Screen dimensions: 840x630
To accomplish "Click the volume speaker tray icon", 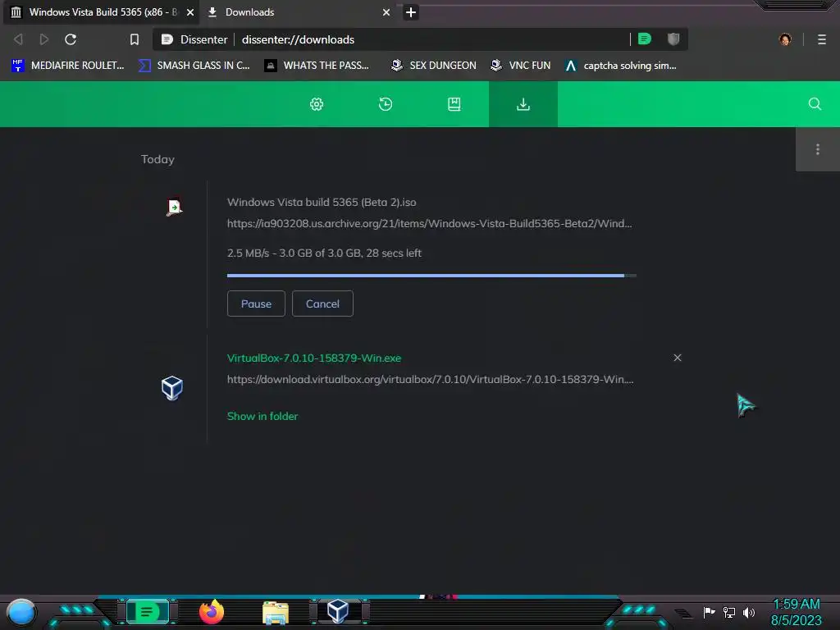I will coord(749,612).
